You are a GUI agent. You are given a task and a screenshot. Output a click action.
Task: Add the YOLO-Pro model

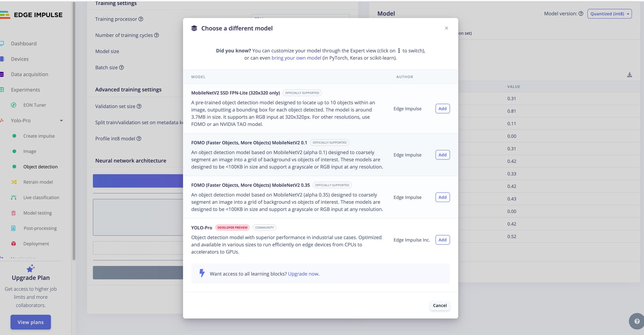[442, 240]
